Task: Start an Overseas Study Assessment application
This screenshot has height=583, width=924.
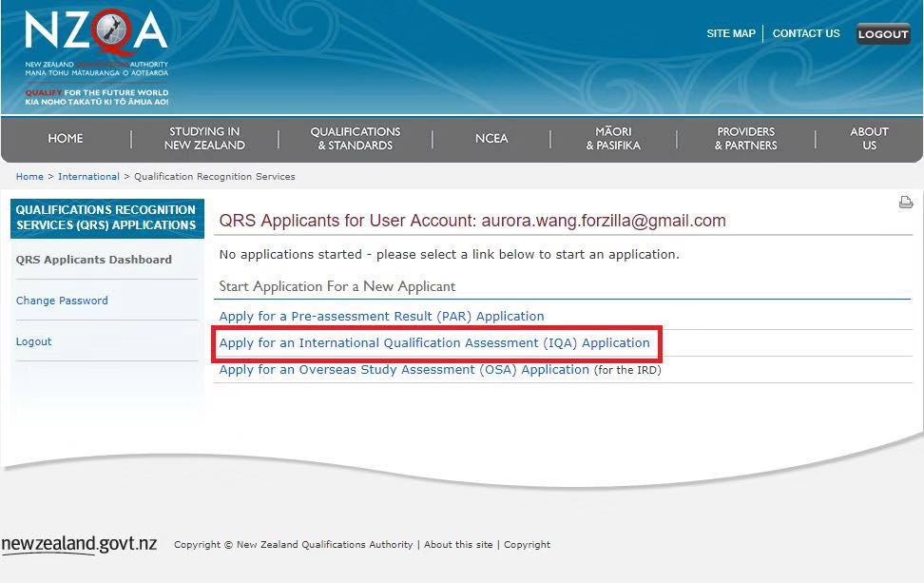Action: (x=404, y=370)
